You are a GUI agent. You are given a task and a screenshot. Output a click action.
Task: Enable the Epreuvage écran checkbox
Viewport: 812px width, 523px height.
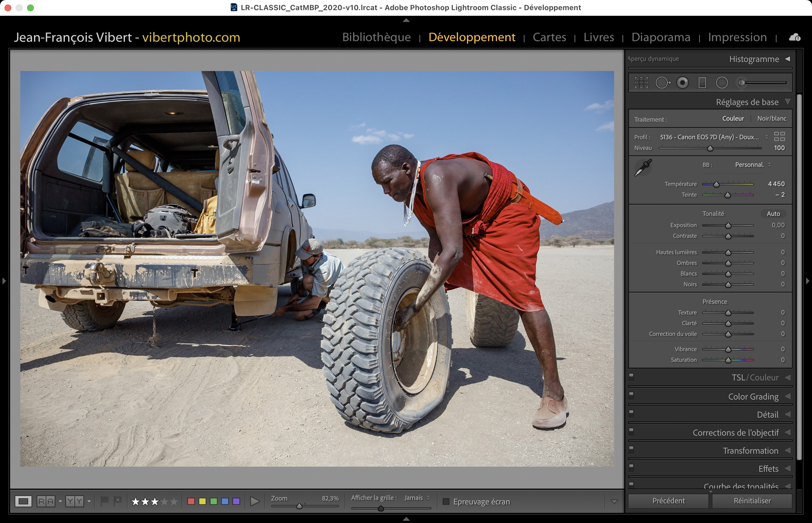tap(446, 502)
